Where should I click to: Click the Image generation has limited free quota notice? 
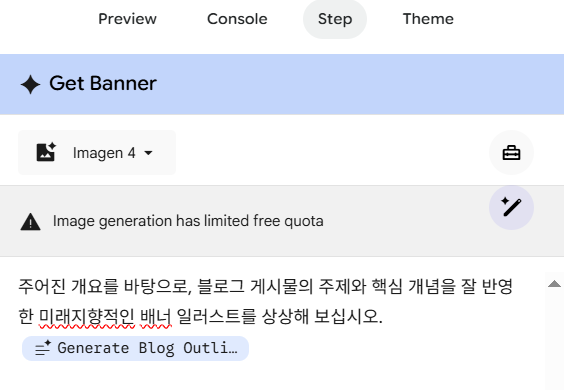coord(188,221)
